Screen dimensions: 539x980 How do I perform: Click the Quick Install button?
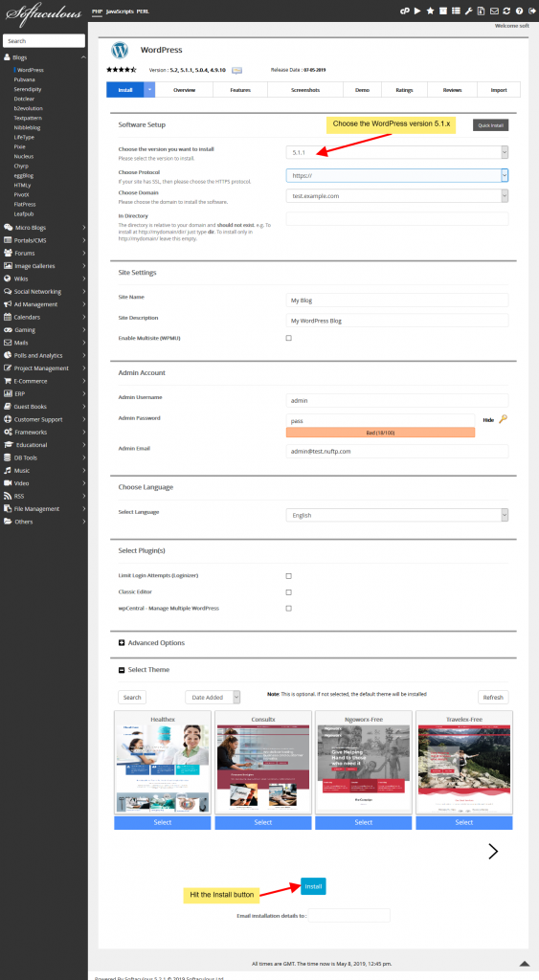(491, 125)
